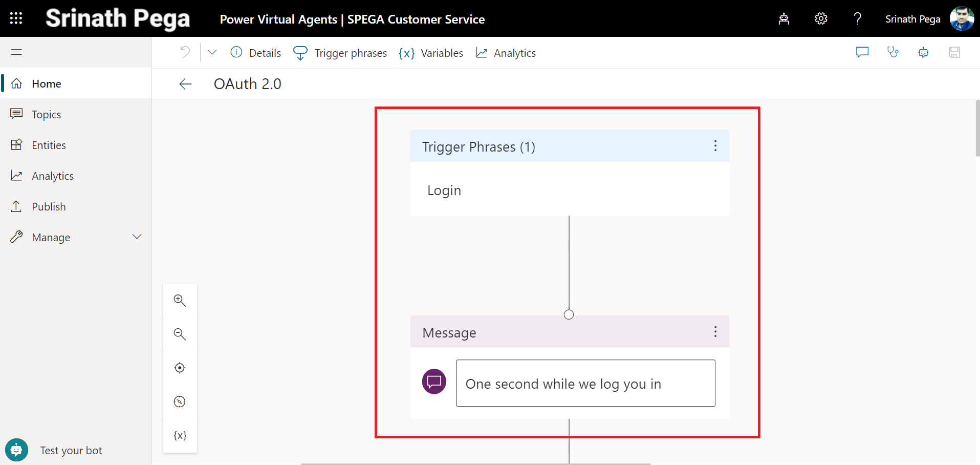Open the topic checker stethoscope icon

(892, 52)
